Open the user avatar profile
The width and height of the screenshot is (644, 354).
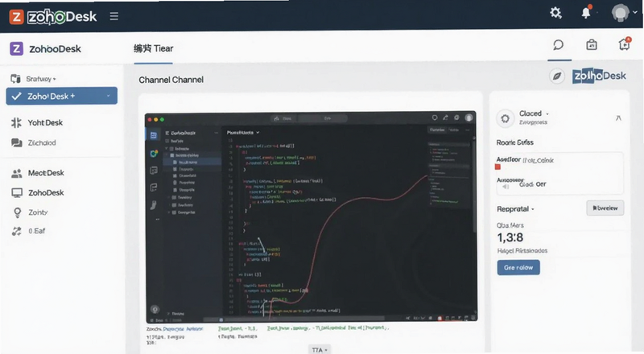tap(620, 13)
